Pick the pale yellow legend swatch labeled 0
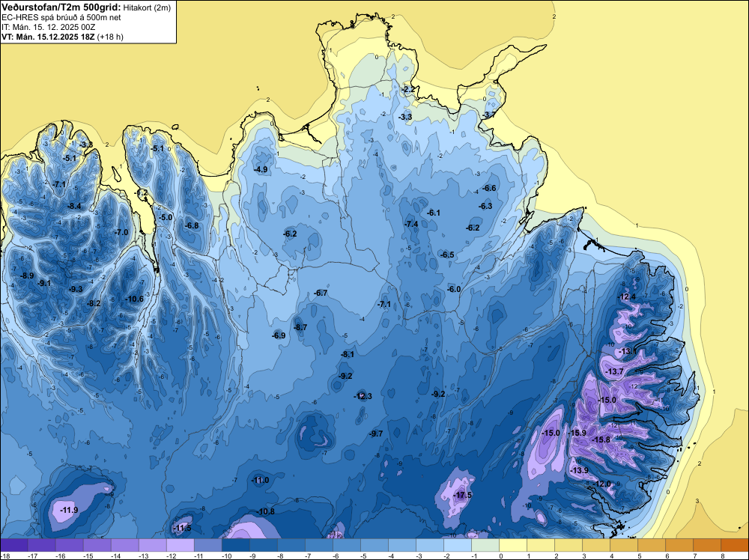The image size is (749, 560). coord(512,545)
